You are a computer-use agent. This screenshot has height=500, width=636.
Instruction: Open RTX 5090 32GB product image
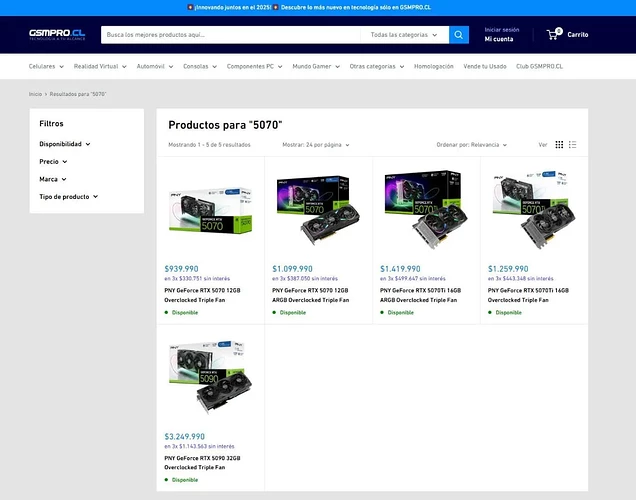pyautogui.click(x=211, y=378)
